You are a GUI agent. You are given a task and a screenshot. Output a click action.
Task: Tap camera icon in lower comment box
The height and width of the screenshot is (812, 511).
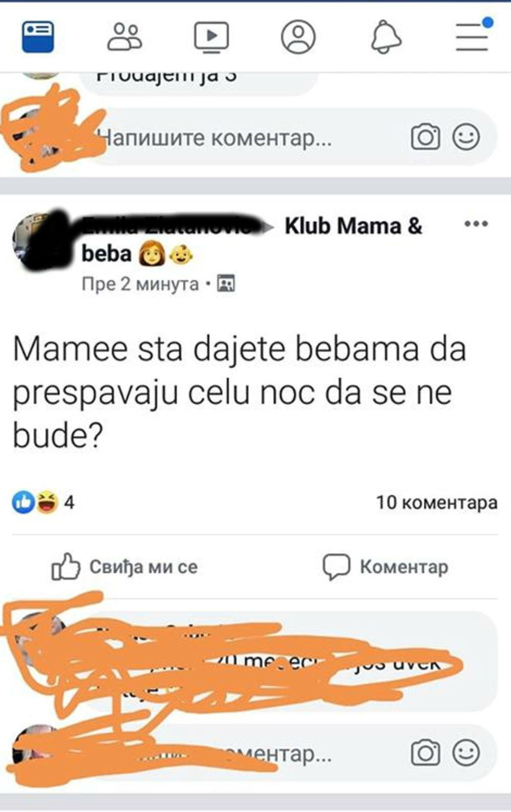pos(425,753)
